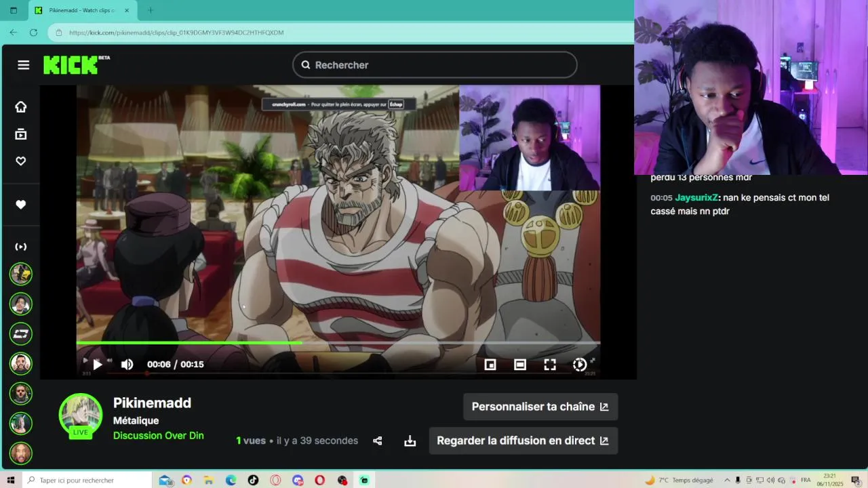Image resolution: width=868 pixels, height=488 pixels.
Task: Go to Home in Kick sidebar
Action: 21,106
